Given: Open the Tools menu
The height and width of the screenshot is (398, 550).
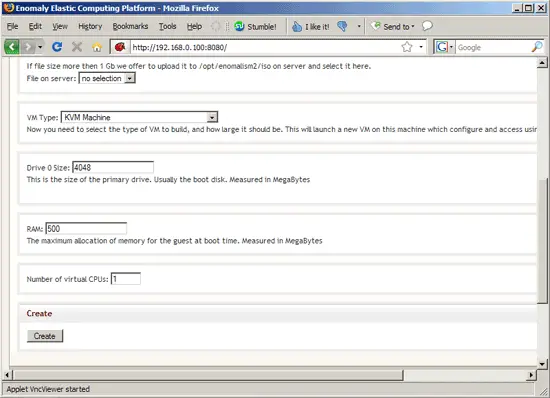Looking at the screenshot, I should click(x=167, y=26).
